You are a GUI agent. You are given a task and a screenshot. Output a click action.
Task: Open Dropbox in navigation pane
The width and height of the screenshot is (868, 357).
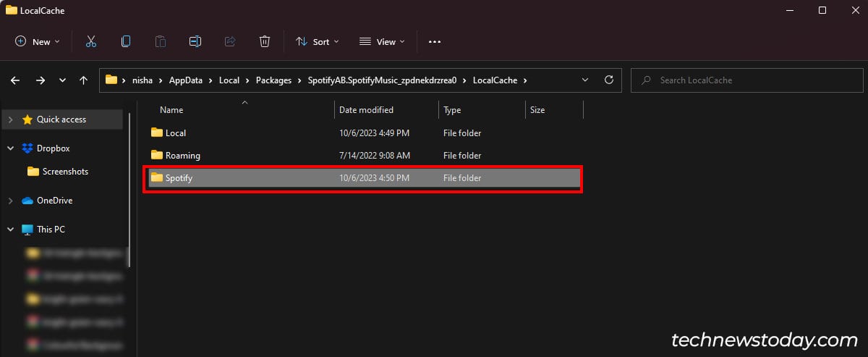tap(54, 148)
